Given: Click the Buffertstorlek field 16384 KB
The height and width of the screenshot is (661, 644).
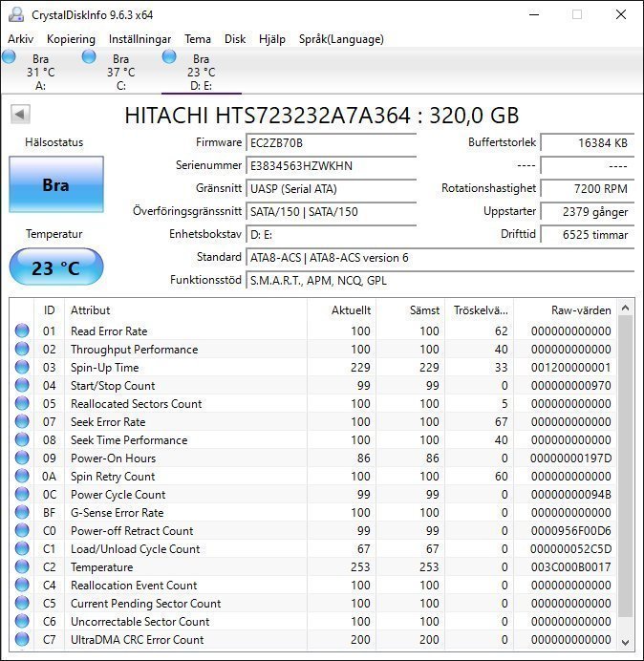Looking at the screenshot, I should pos(587,143).
